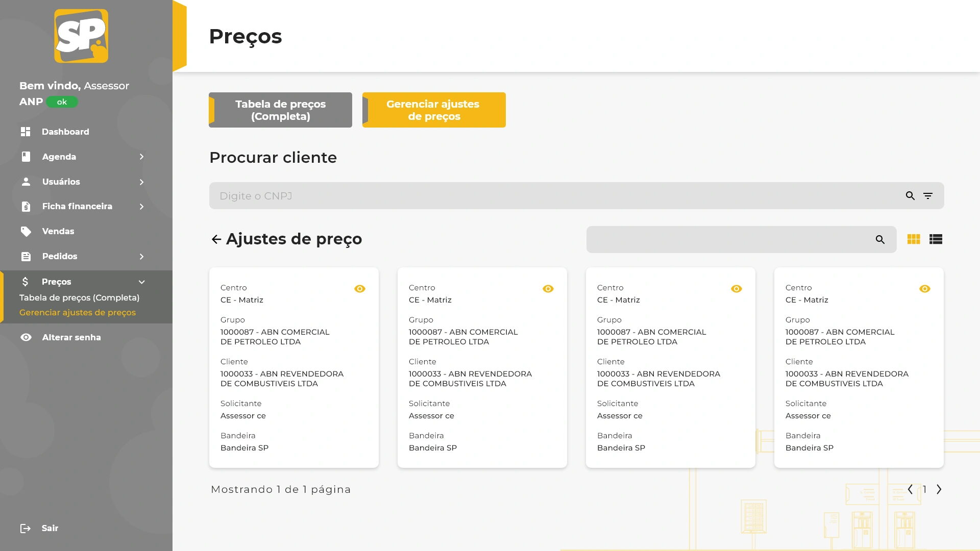
Task: Open the filter icon in CNPJ search bar
Action: [x=928, y=196]
